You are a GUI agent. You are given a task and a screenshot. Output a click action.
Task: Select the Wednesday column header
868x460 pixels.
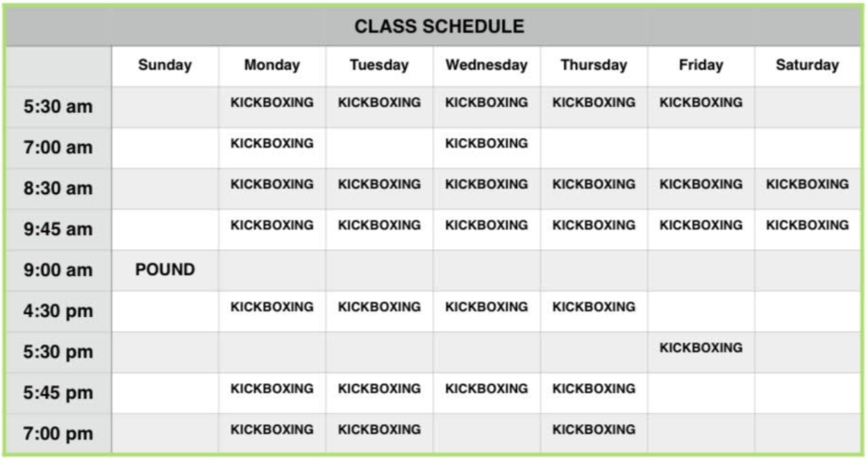point(487,64)
